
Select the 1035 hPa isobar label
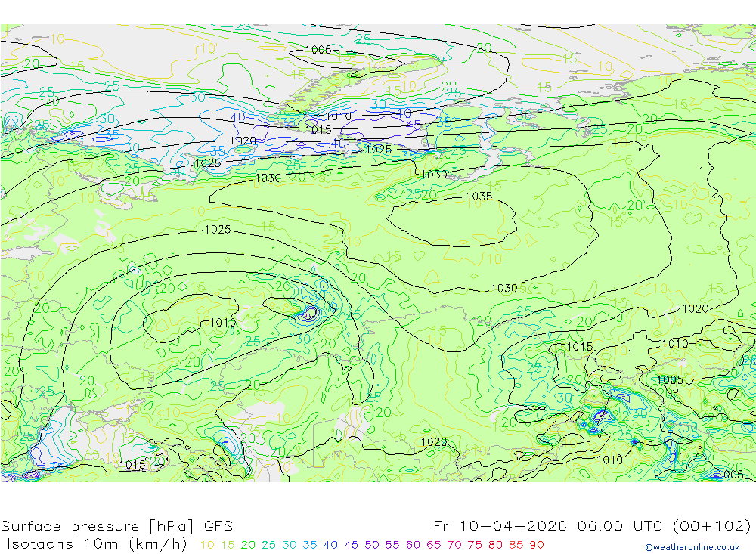[x=479, y=197]
